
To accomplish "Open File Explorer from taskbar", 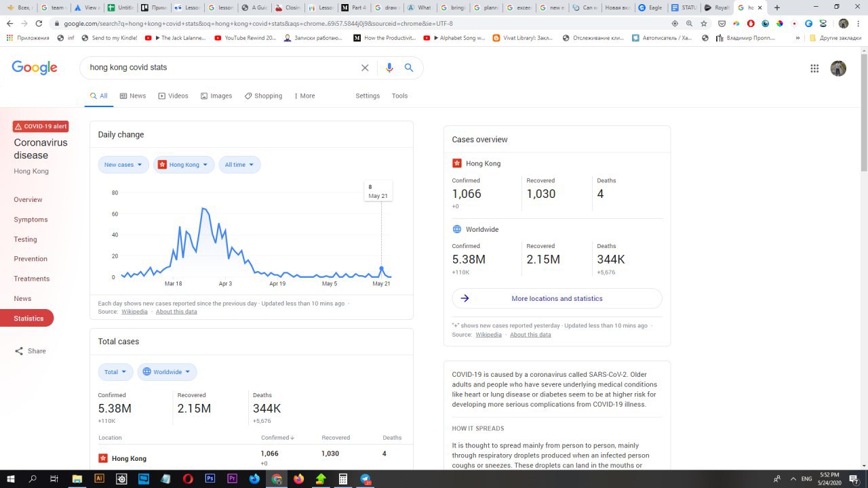I will (x=77, y=479).
